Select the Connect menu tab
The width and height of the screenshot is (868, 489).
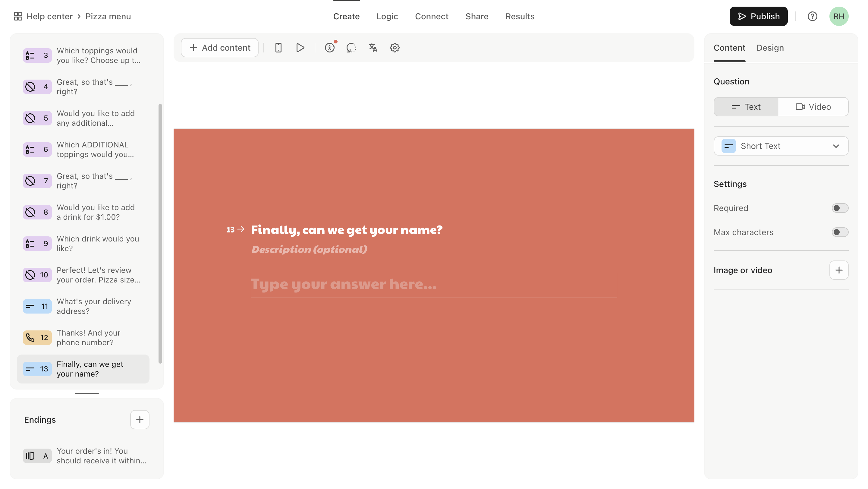432,16
